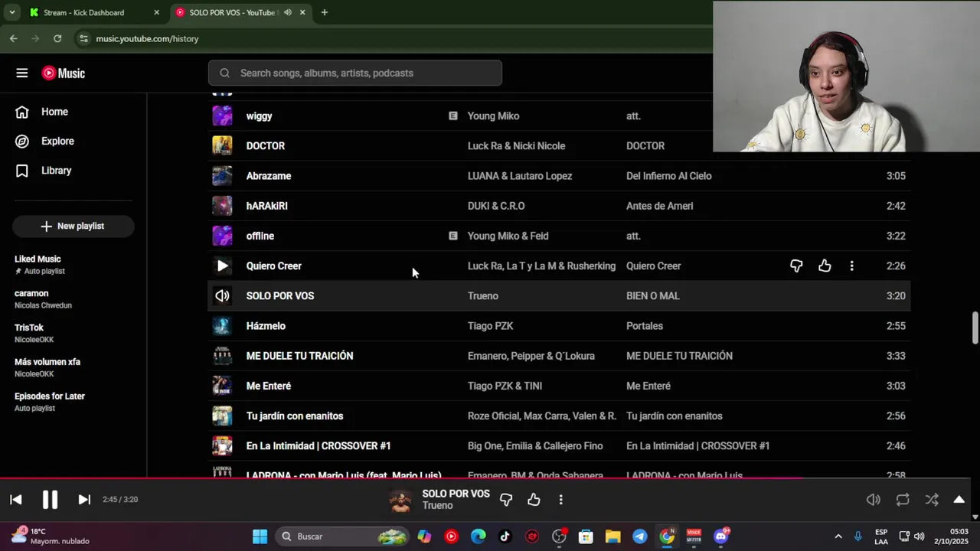Click the Abrazame thumbnail
The image size is (980, 551).
coord(222,175)
